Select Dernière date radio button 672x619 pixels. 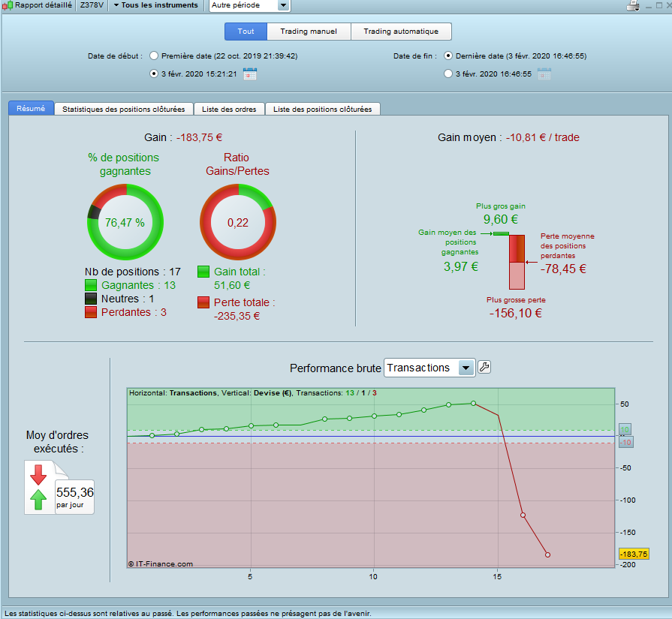tap(447, 56)
